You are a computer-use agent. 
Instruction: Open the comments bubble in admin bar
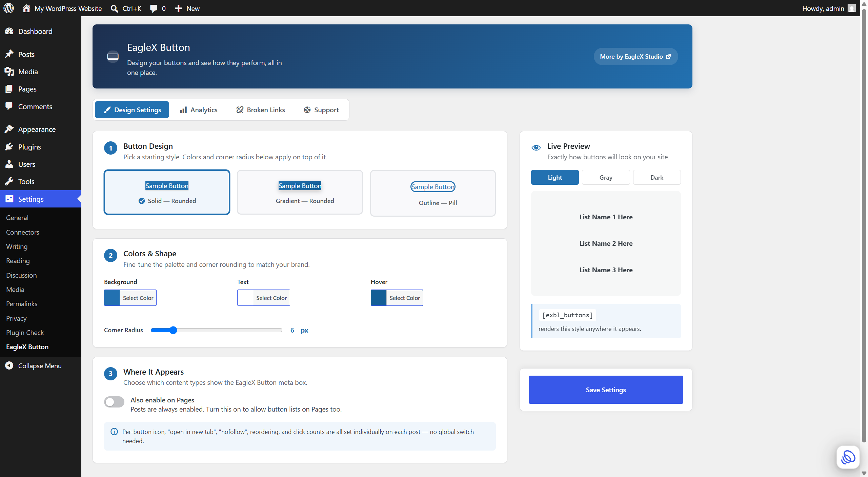click(x=154, y=8)
